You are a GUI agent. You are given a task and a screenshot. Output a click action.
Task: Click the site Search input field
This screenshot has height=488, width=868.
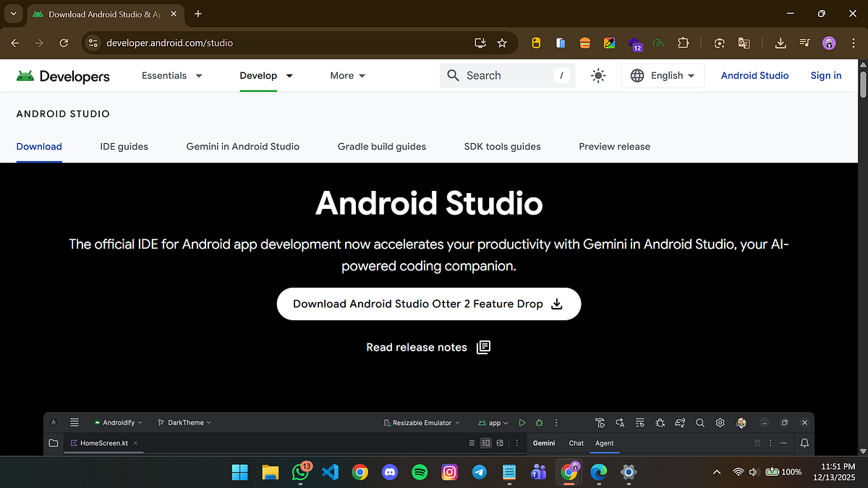tap(507, 75)
